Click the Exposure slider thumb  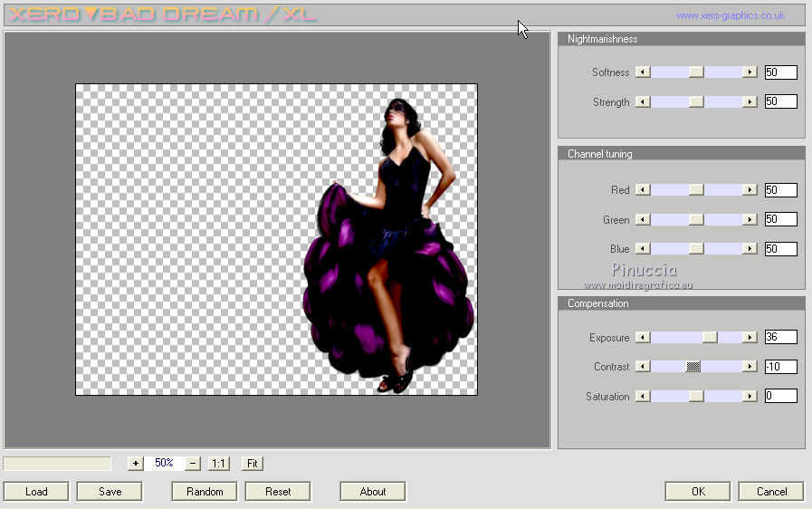710,338
